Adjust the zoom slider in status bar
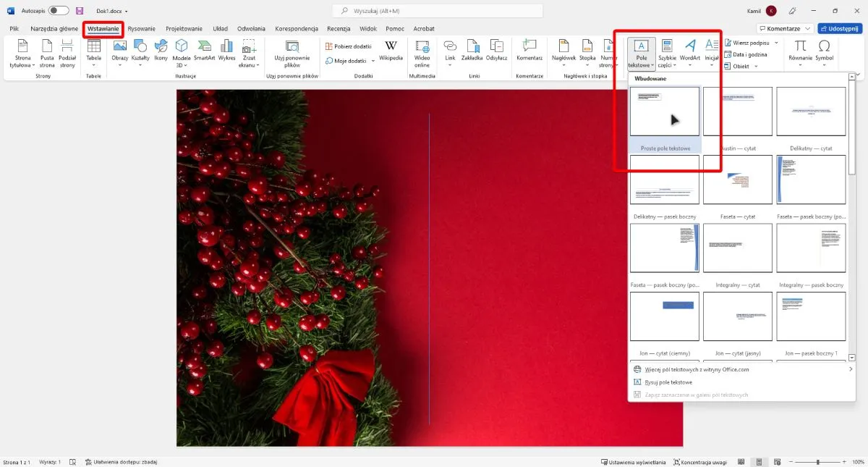Viewport: 868px width, 467px height. point(818,461)
